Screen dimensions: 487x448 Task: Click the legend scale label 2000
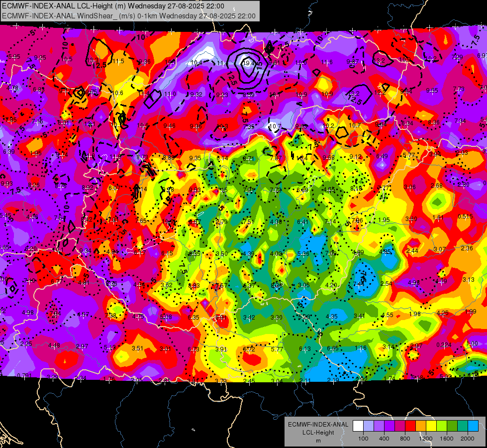pyautogui.click(x=468, y=439)
